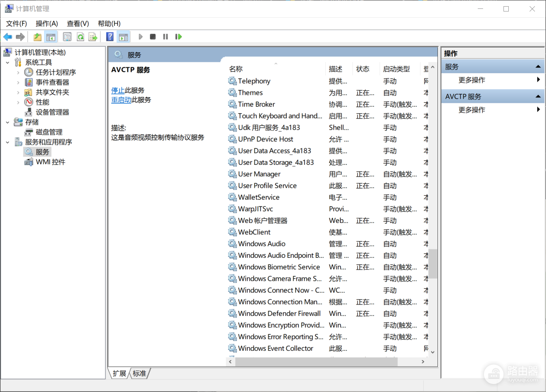546x392 pixels.
Task: Select the User Manager service
Action: (327, 174)
